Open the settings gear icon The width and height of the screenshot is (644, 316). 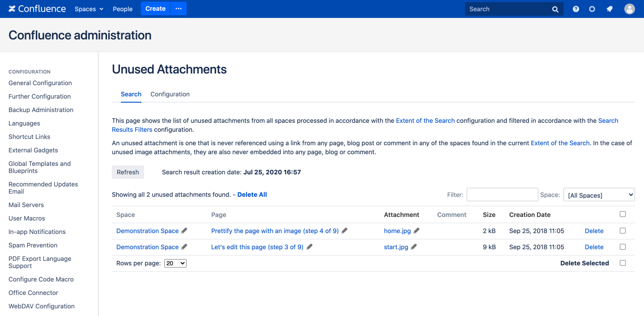pyautogui.click(x=592, y=9)
